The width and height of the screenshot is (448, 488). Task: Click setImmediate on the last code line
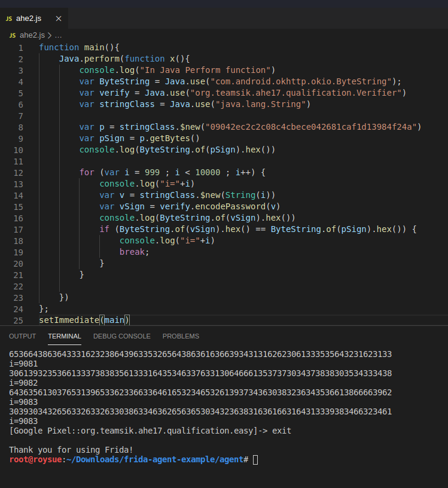coord(69,320)
